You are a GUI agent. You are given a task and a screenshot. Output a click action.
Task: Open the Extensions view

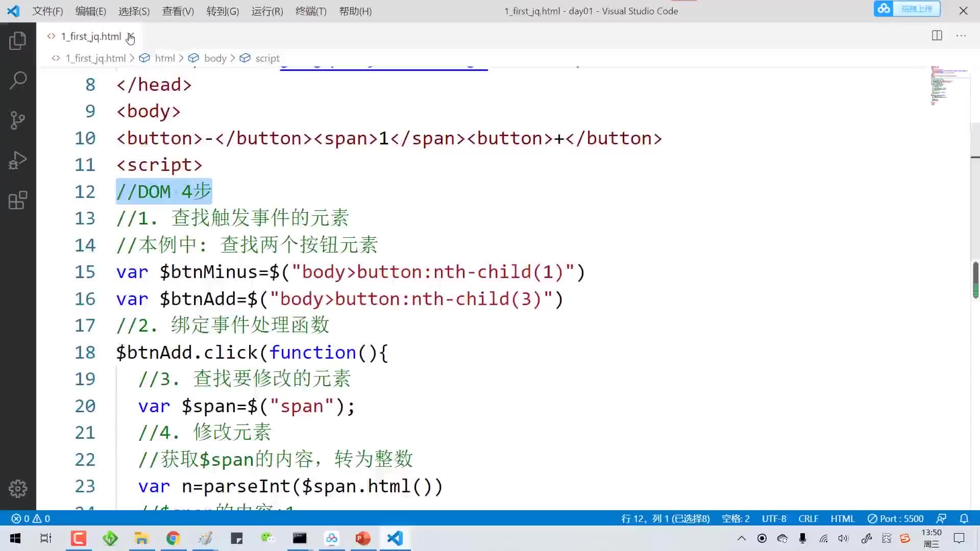[x=18, y=201]
